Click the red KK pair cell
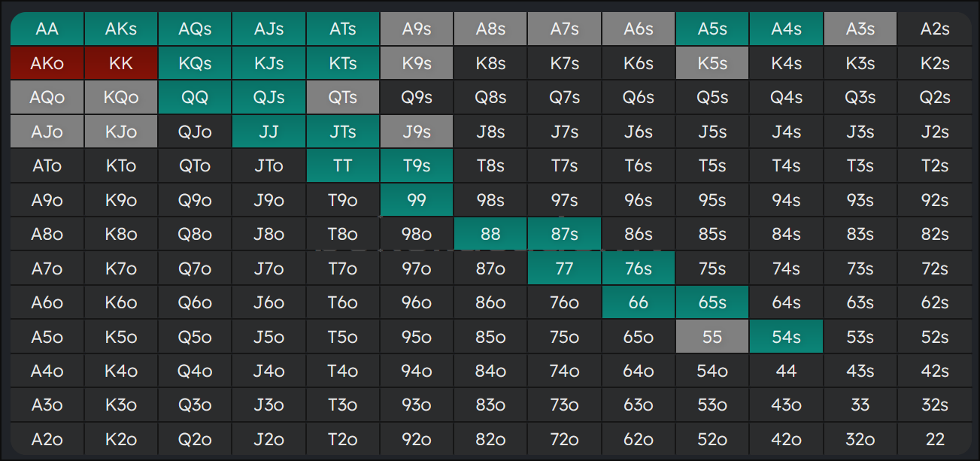 pyautogui.click(x=121, y=64)
